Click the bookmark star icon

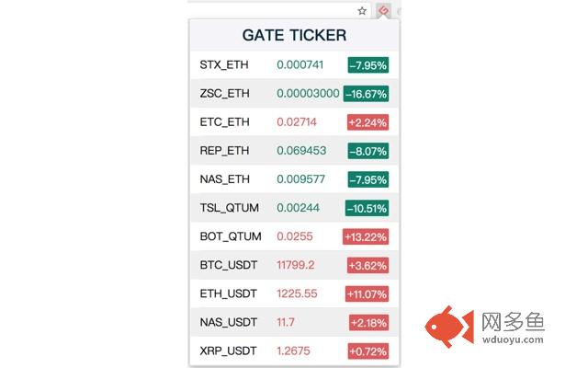(361, 11)
